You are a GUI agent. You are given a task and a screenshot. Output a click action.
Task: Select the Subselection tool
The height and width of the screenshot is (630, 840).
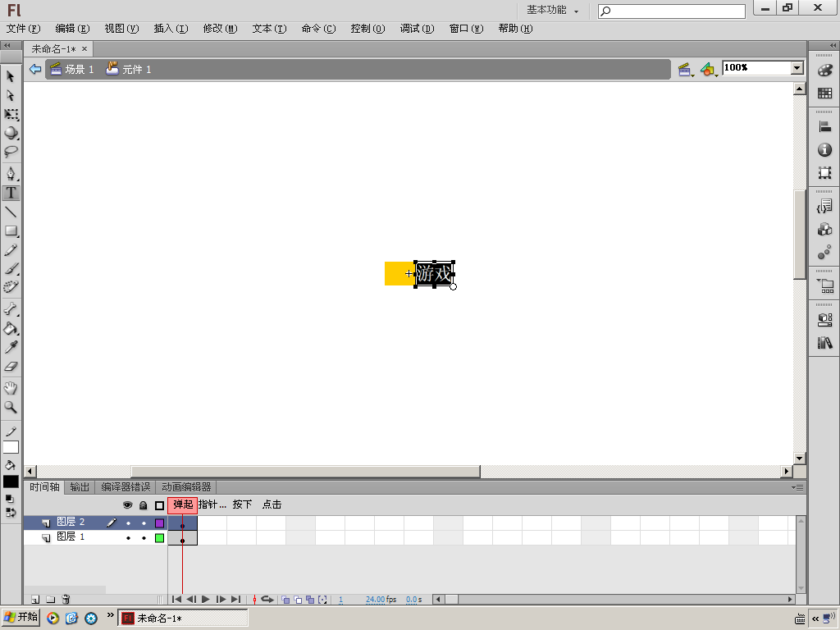11,95
